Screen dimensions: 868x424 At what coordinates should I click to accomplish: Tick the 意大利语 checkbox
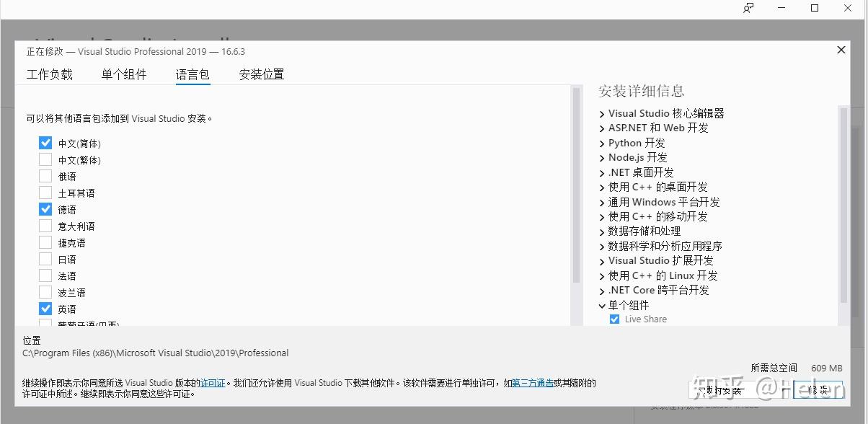45,226
